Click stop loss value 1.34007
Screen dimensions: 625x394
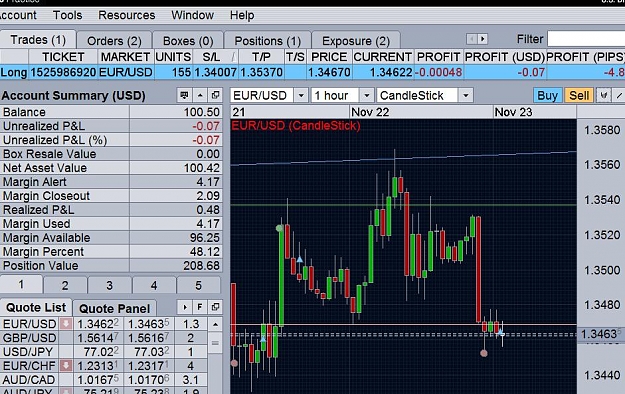(216, 72)
